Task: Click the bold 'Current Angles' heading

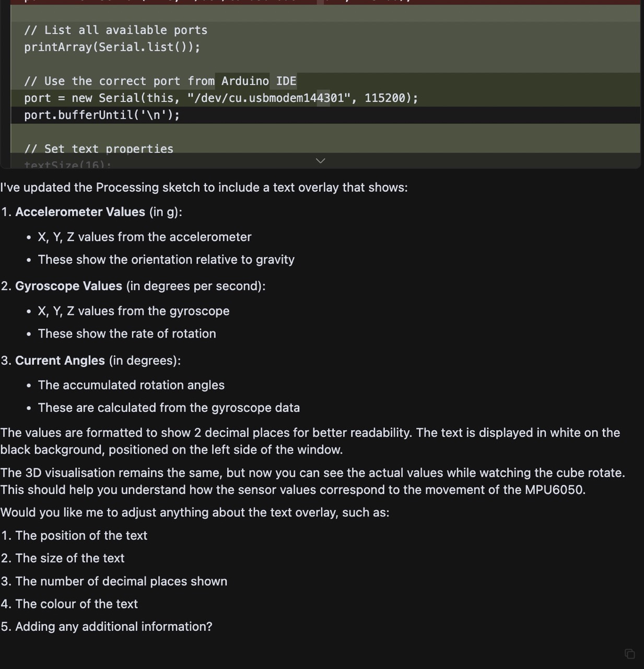Action: [60, 360]
